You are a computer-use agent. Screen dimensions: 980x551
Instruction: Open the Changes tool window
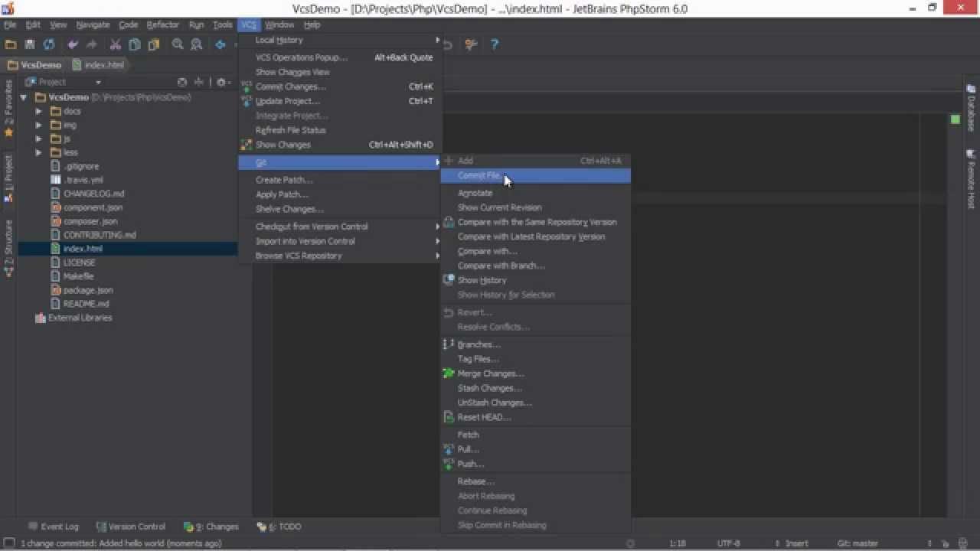pyautogui.click(x=211, y=527)
